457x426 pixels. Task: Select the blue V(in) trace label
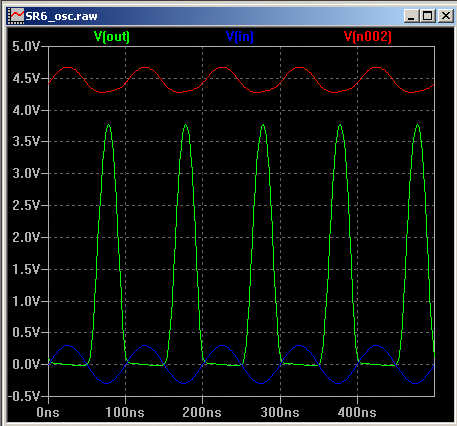[x=240, y=36]
